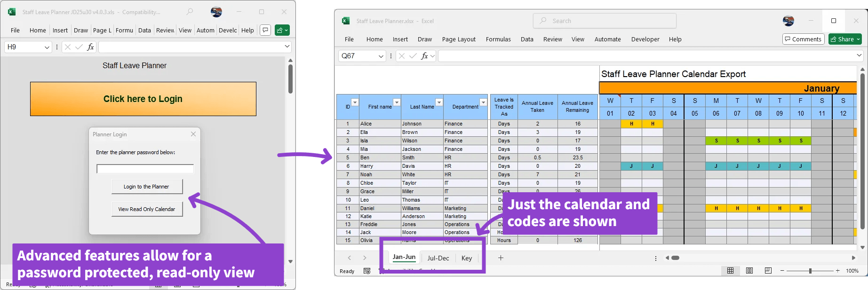This screenshot has height=290, width=868.
Task: Click the macro recording icon next to Ready
Action: (367, 271)
